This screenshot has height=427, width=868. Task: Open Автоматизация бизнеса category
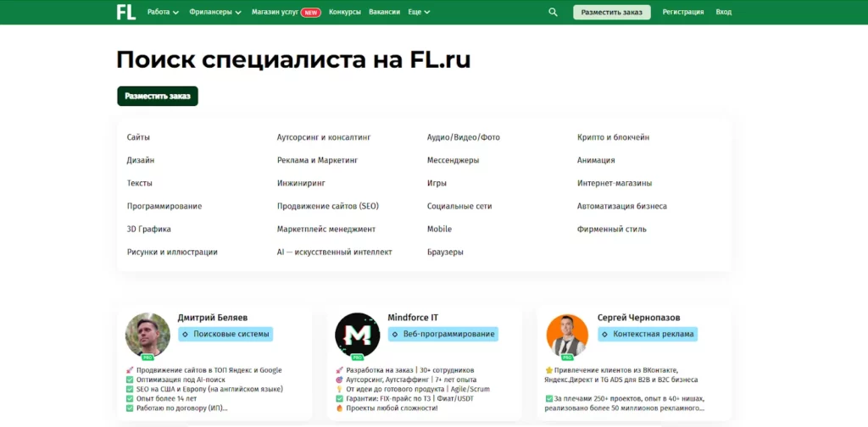pyautogui.click(x=622, y=207)
